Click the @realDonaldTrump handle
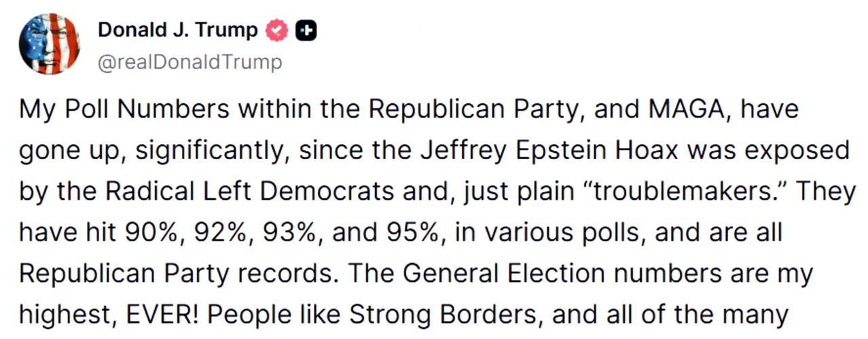868x339 pixels. (x=189, y=63)
